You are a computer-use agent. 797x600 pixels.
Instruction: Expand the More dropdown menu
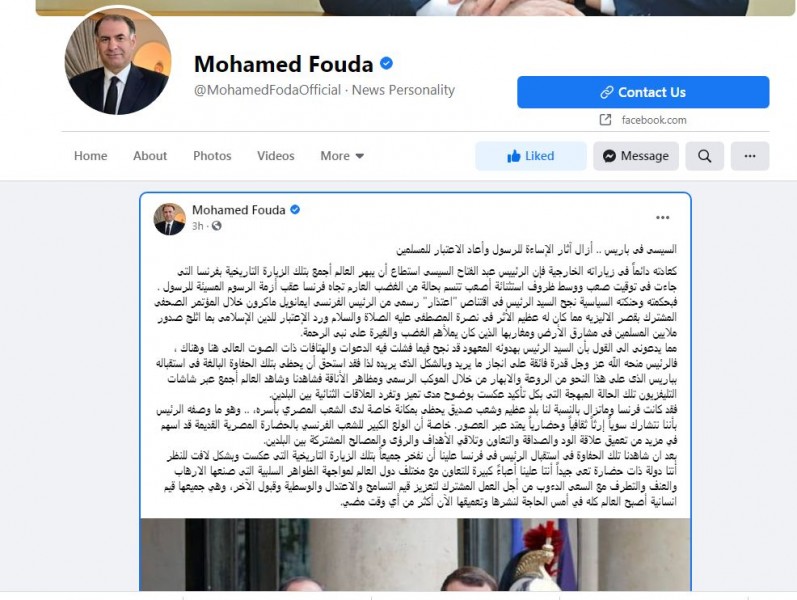[342, 156]
